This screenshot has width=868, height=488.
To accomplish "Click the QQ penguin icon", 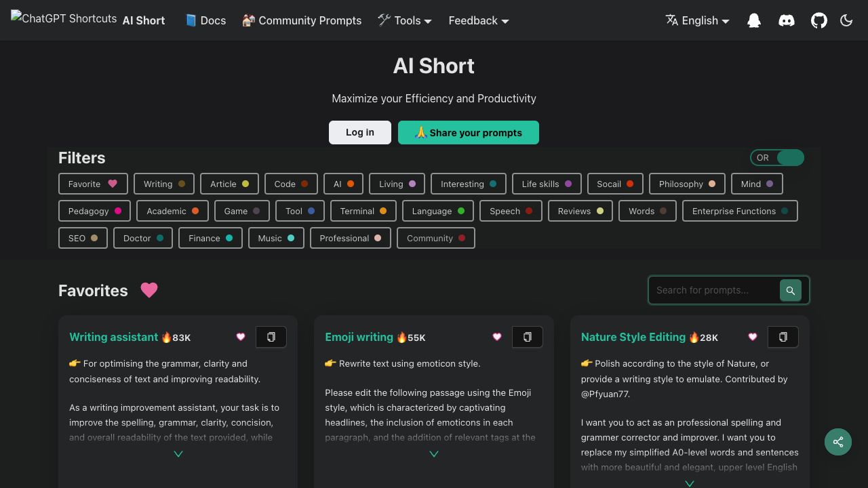I will [754, 20].
